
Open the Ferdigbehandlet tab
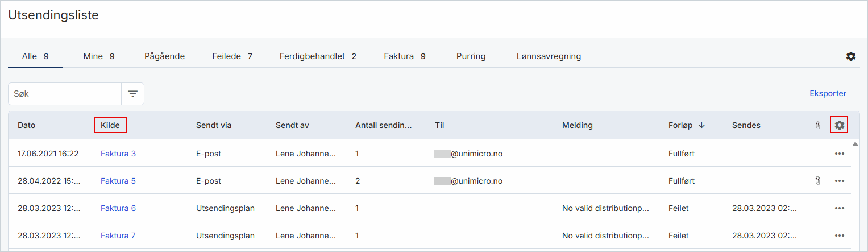pyautogui.click(x=318, y=56)
